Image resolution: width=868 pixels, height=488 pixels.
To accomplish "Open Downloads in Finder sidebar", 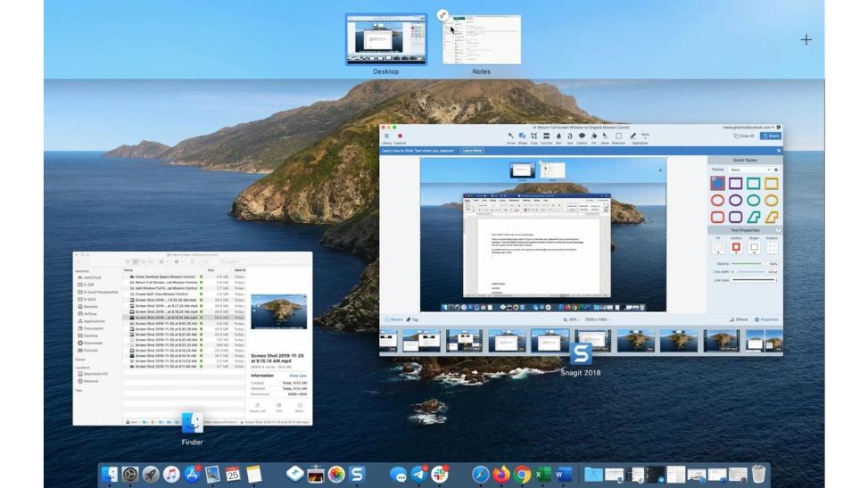I will 90,343.
